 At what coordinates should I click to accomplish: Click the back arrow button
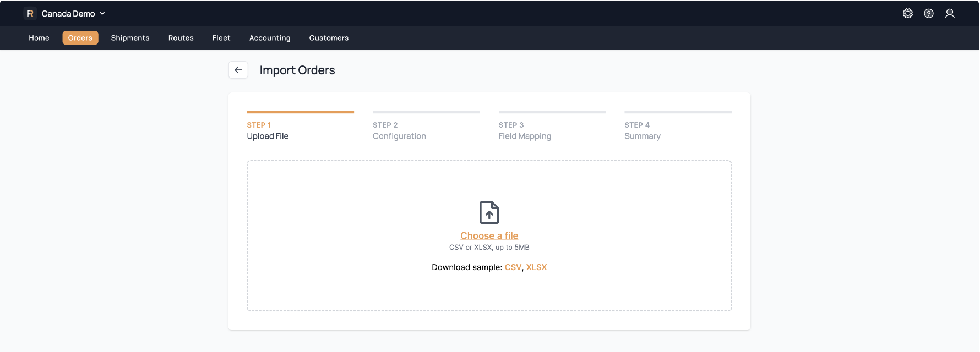[x=238, y=70]
